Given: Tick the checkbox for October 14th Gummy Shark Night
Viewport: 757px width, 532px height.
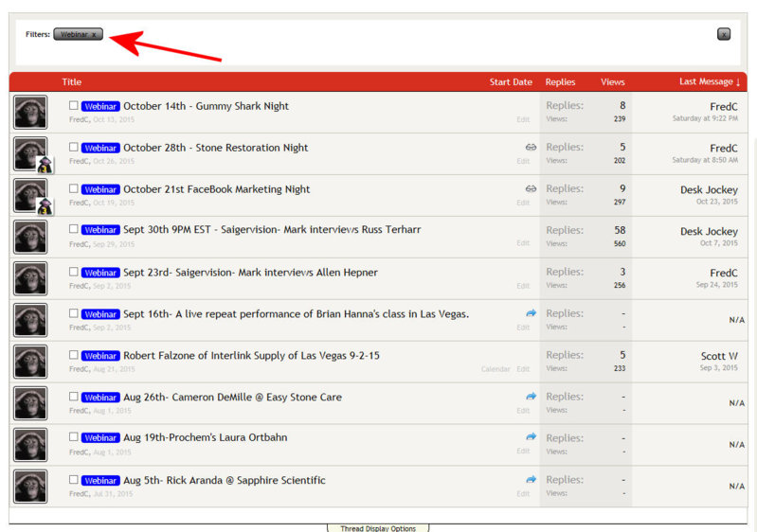Looking at the screenshot, I should [74, 106].
